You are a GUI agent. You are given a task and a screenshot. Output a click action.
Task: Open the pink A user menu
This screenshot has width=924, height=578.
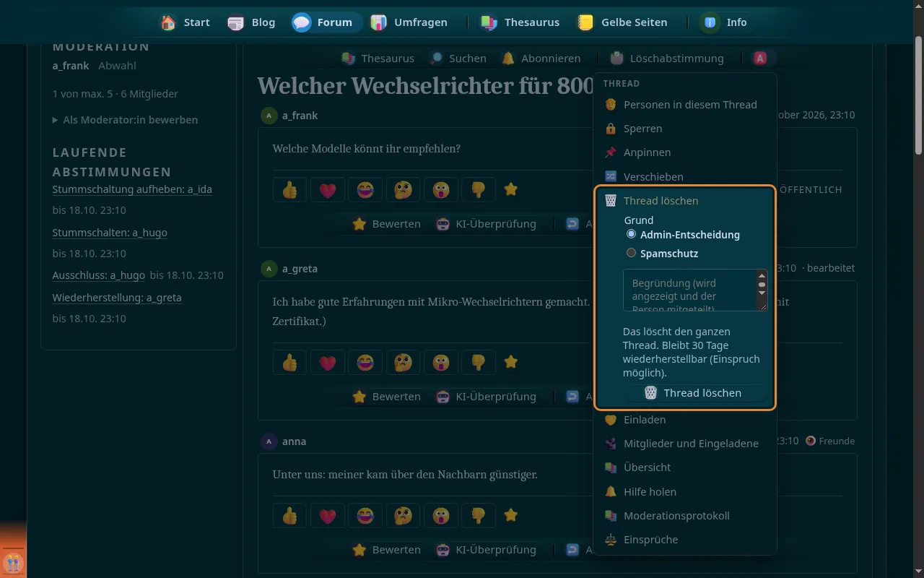760,59
